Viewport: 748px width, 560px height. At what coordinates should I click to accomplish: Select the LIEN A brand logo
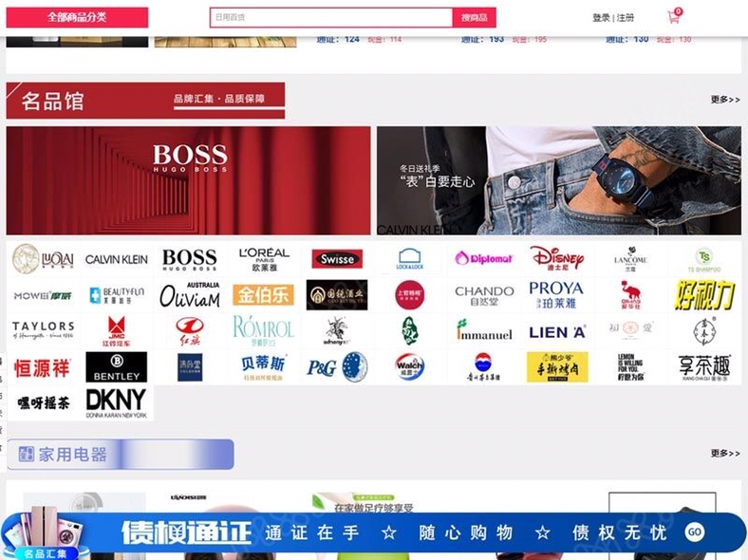tap(556, 332)
